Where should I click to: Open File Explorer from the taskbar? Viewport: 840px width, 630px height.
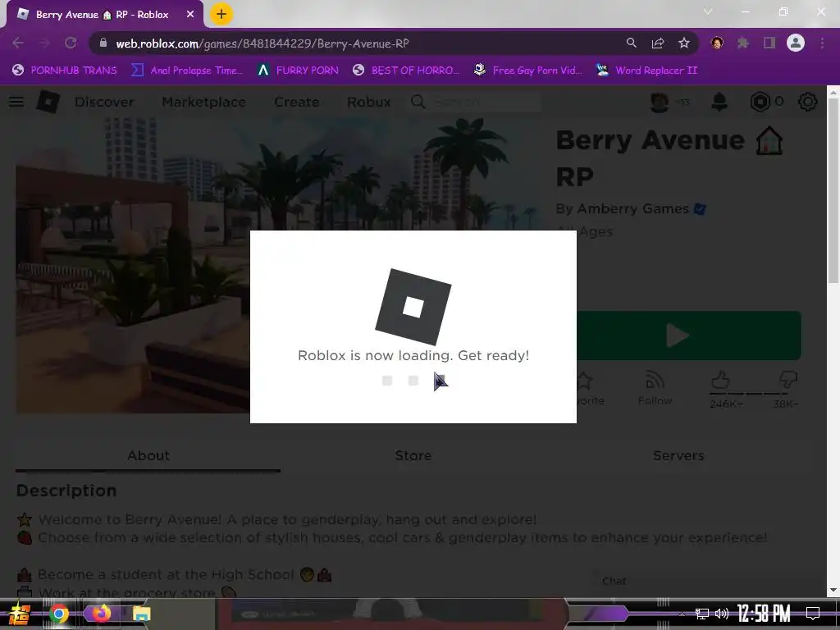tap(141, 614)
